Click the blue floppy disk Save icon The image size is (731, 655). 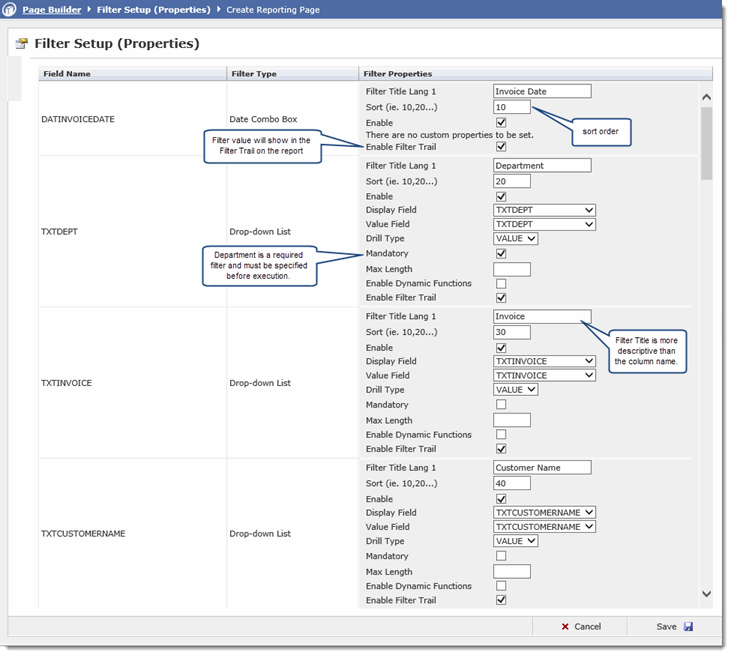click(688, 627)
